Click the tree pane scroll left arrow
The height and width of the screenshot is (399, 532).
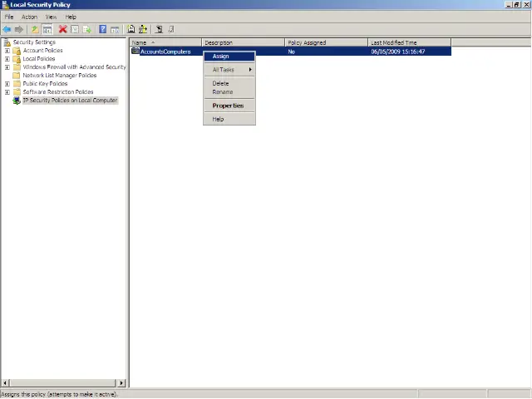pyautogui.click(x=5, y=383)
